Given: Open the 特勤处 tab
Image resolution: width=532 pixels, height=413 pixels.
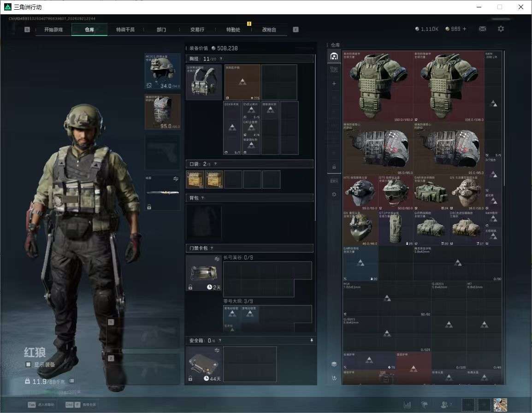Looking at the screenshot, I should click(x=233, y=29).
